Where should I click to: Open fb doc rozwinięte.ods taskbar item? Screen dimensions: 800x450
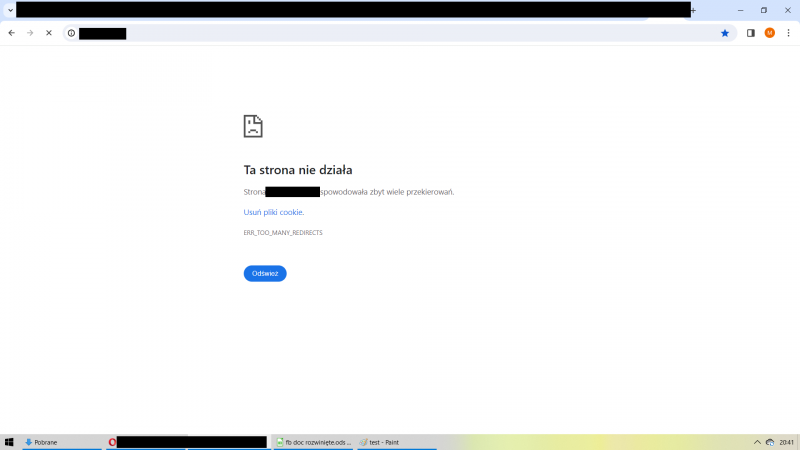pyautogui.click(x=313, y=442)
